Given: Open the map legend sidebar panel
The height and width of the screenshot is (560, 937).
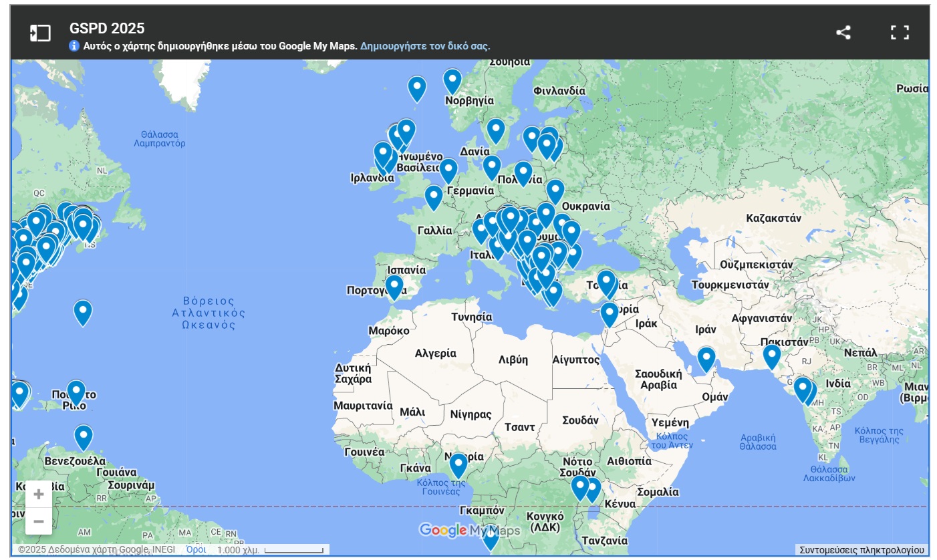Looking at the screenshot, I should (x=40, y=33).
